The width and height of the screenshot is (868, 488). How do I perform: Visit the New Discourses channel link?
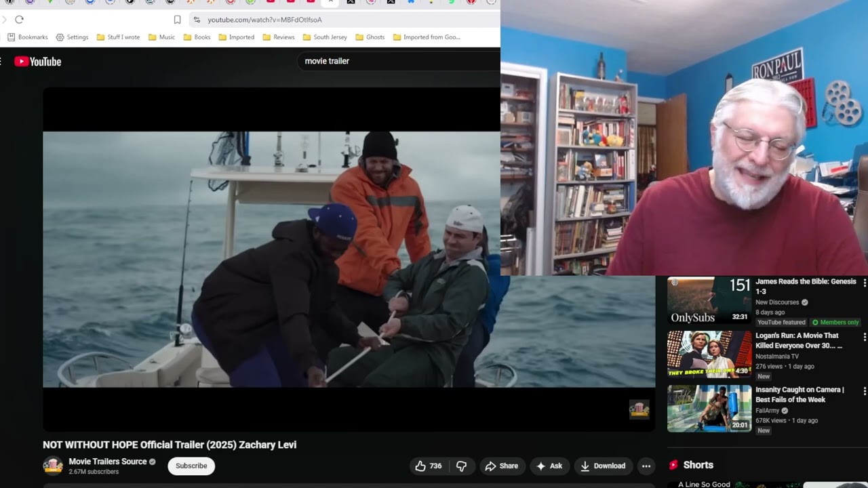pos(778,302)
